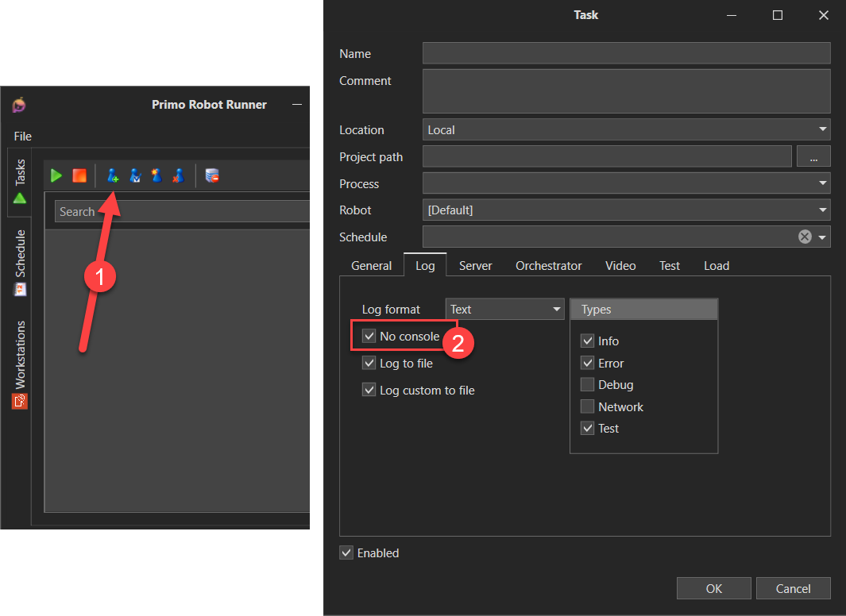Image resolution: width=846 pixels, height=616 pixels.
Task: Stop the task with the red square icon
Action: (79, 175)
